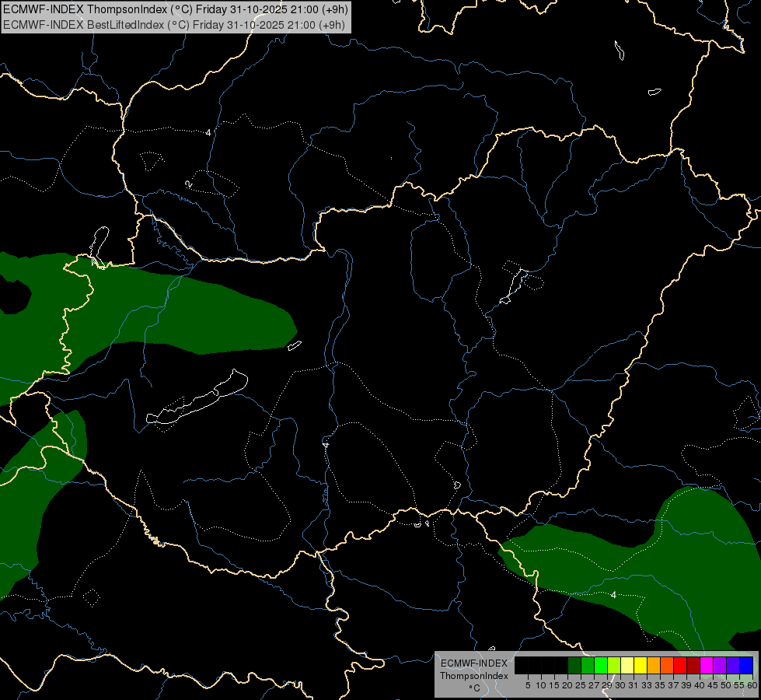Viewport: 761px width, 700px height.
Task: Select the yellow-green 29-30 legend swatch
Action: 614,665
